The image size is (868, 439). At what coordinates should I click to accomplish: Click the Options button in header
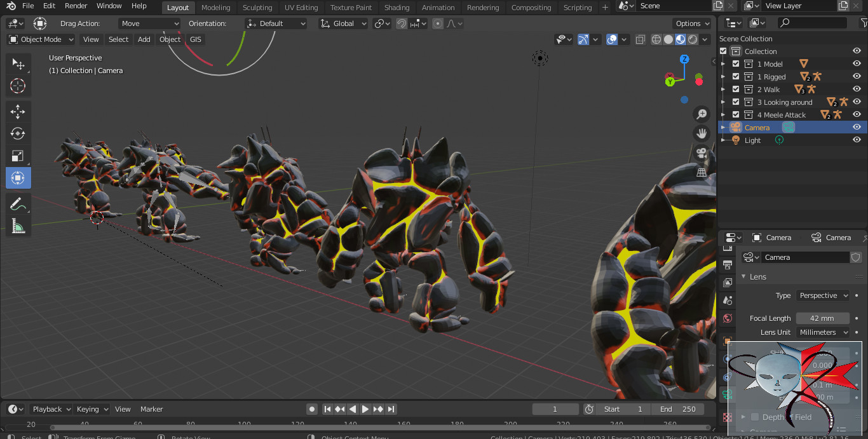point(692,24)
